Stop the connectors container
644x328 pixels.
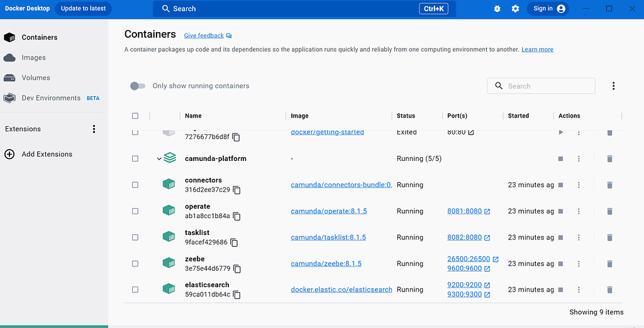(560, 185)
